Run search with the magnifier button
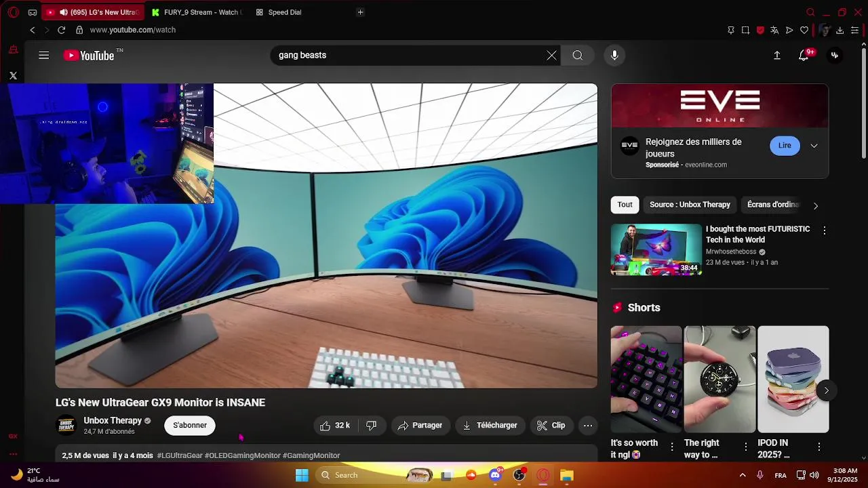The image size is (868, 488). (577, 56)
